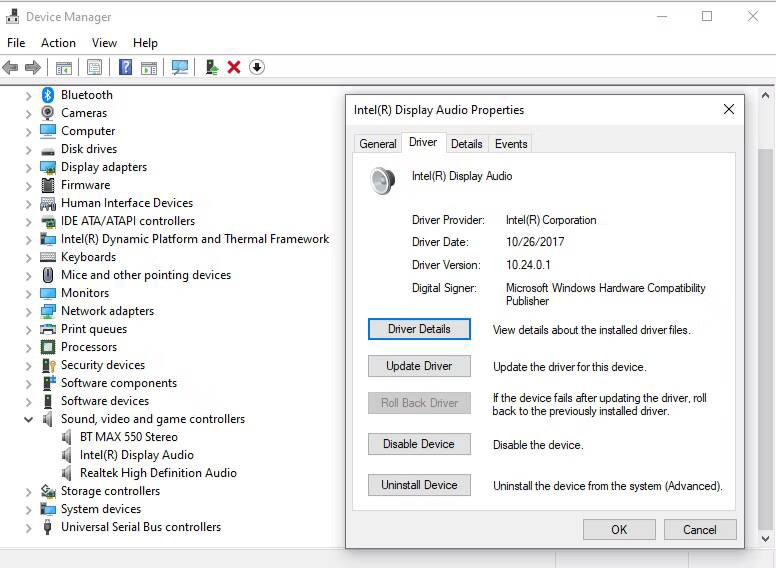This screenshot has height=568, width=776.
Task: Click the Update Driver button
Action: pos(419,366)
